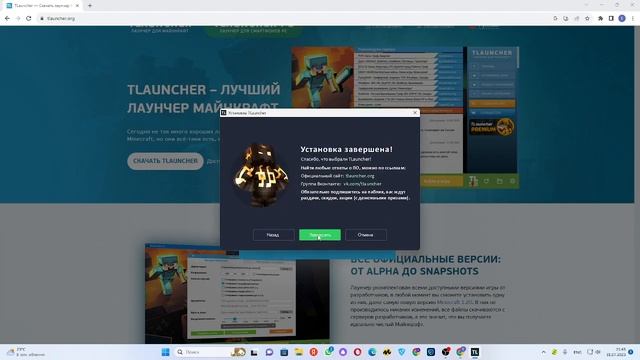The width and height of the screenshot is (640, 360).
Task: Open the vk.com/tlauncher link in installer dialog
Action: pos(362,184)
